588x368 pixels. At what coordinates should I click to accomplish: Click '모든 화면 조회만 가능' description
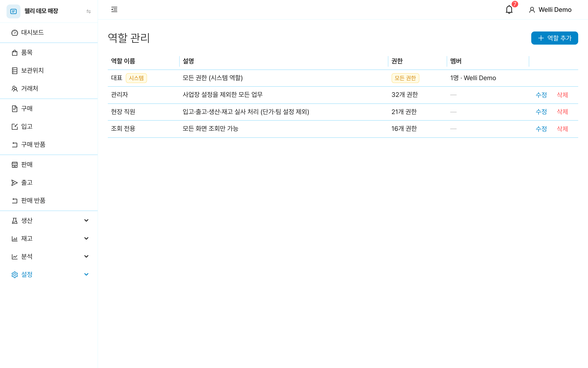tap(211, 129)
